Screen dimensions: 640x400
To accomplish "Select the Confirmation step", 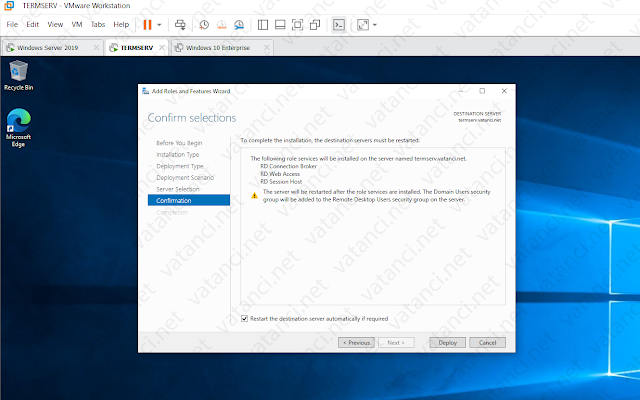I will pyautogui.click(x=189, y=200).
